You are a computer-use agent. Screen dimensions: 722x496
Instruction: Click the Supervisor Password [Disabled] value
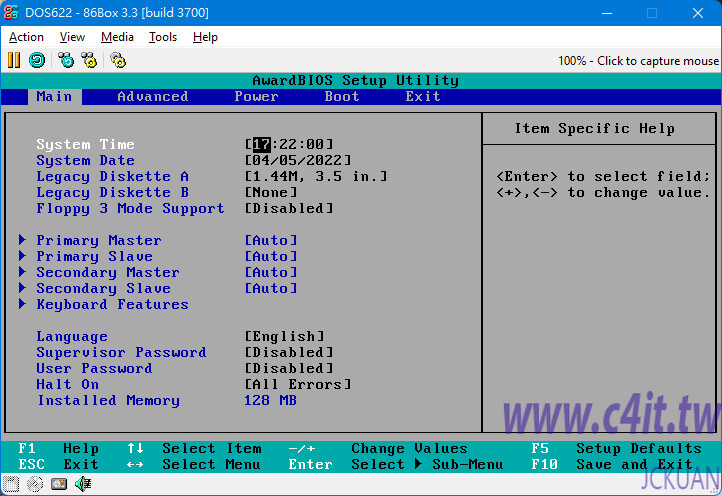click(289, 352)
